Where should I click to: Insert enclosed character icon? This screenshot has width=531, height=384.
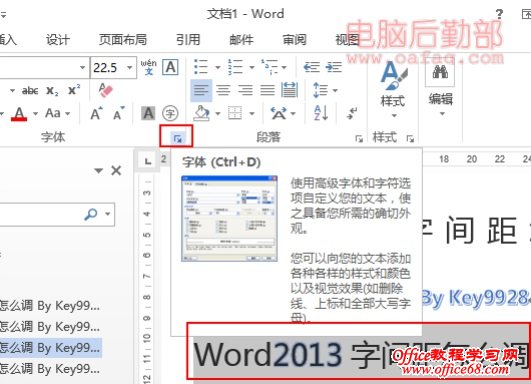(x=170, y=113)
